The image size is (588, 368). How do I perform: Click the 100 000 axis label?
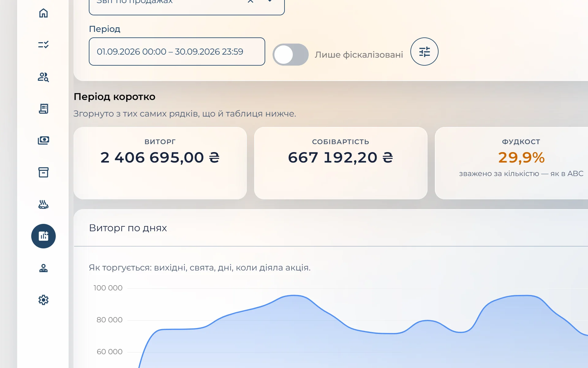(x=108, y=288)
